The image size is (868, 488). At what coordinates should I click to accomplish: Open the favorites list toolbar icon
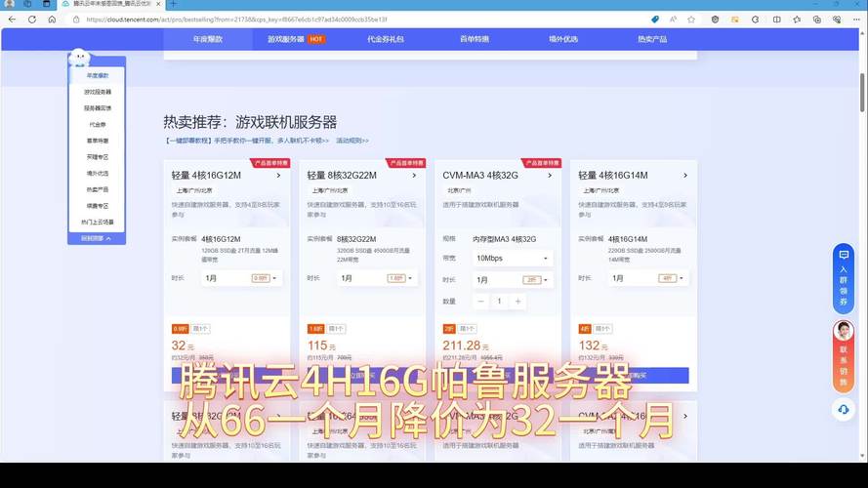pos(797,20)
